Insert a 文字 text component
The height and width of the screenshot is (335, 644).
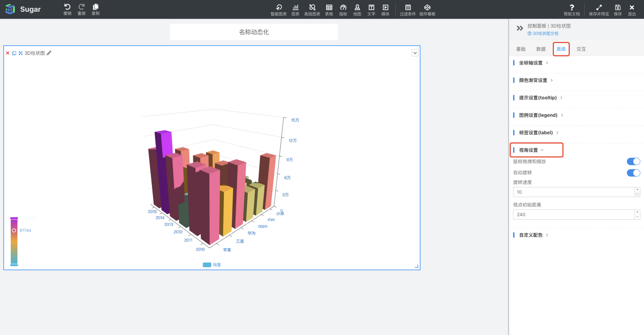[x=371, y=10]
